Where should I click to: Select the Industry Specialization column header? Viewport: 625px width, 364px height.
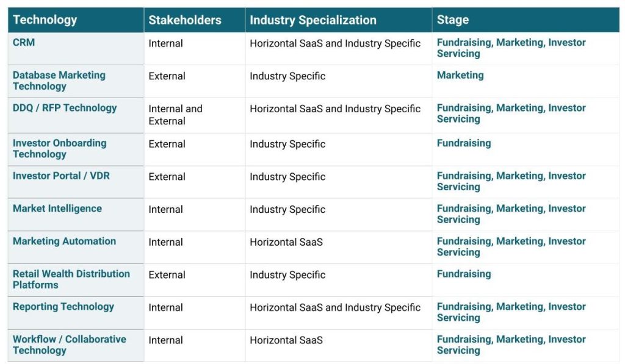point(312,20)
